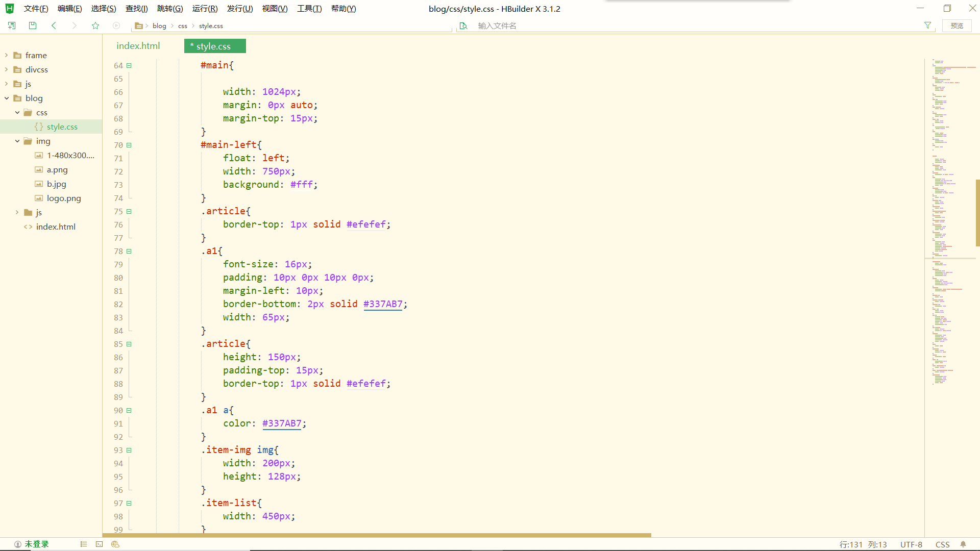Click the browser/web icon in status bar
Screen dimensions: 980x551
pos(115,544)
